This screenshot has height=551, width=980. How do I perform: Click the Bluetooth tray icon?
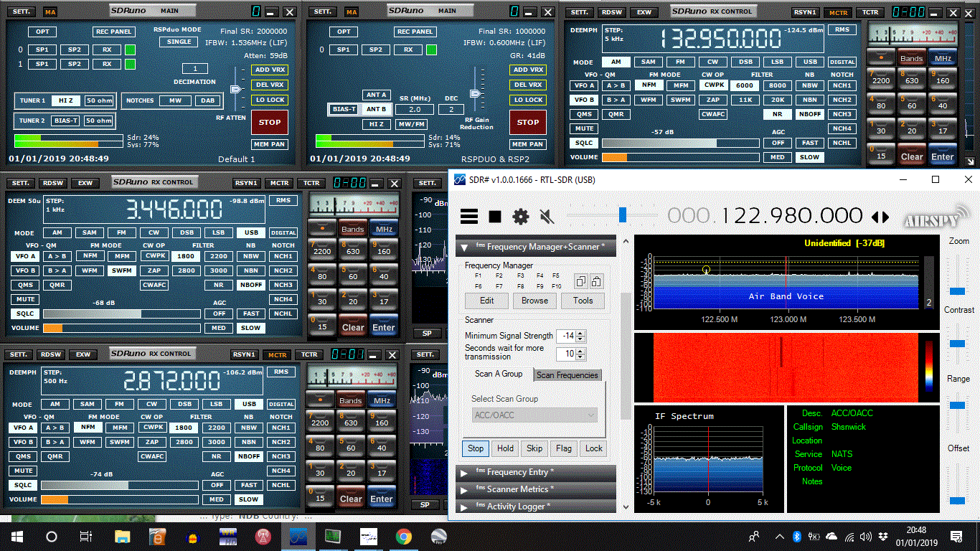(x=796, y=536)
